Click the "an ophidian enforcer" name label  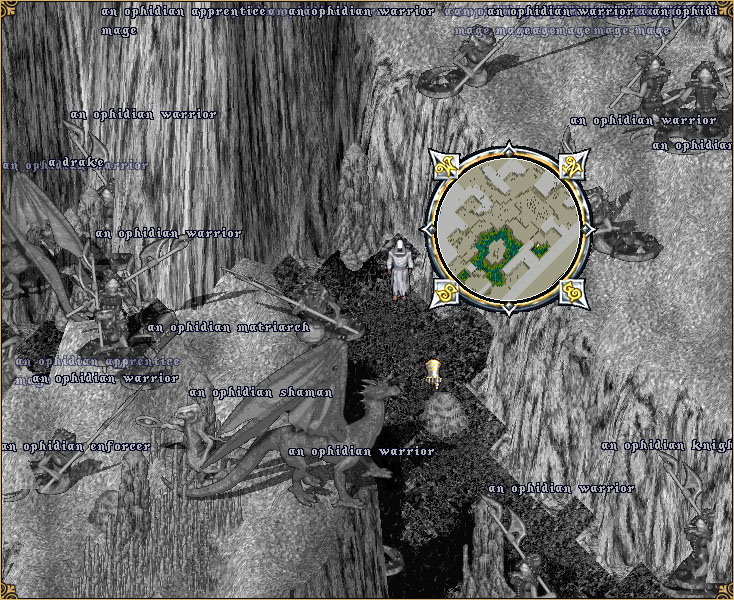click(x=76, y=446)
